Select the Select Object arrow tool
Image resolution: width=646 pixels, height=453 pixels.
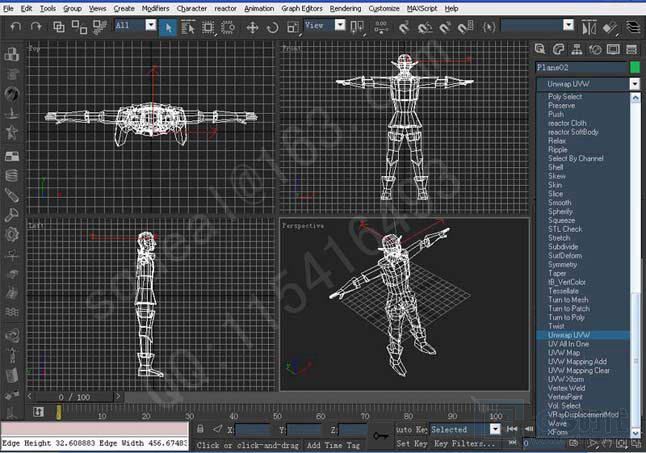pyautogui.click(x=168, y=28)
